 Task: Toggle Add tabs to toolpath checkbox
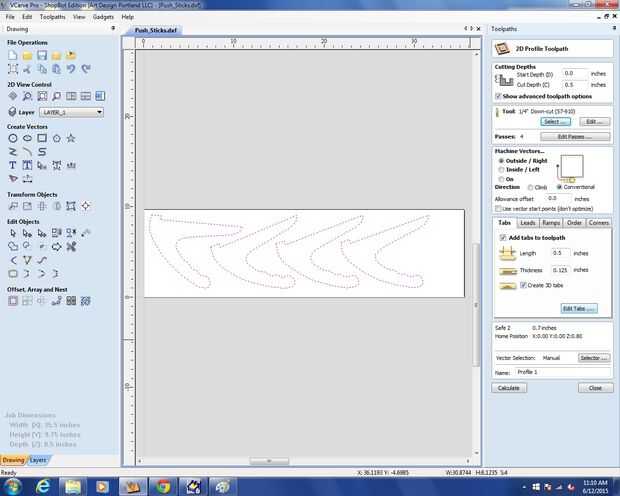point(503,237)
